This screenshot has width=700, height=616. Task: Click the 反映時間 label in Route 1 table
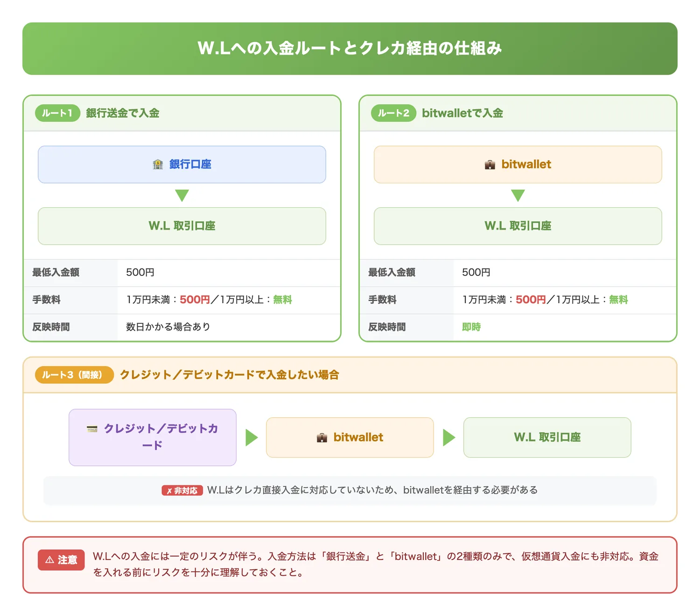(51, 327)
